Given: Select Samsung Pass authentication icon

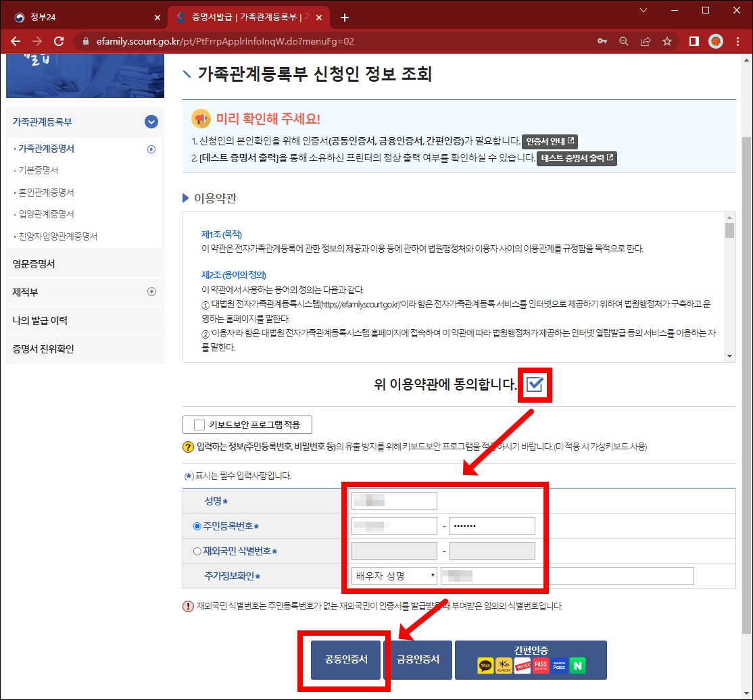Looking at the screenshot, I should 560,666.
